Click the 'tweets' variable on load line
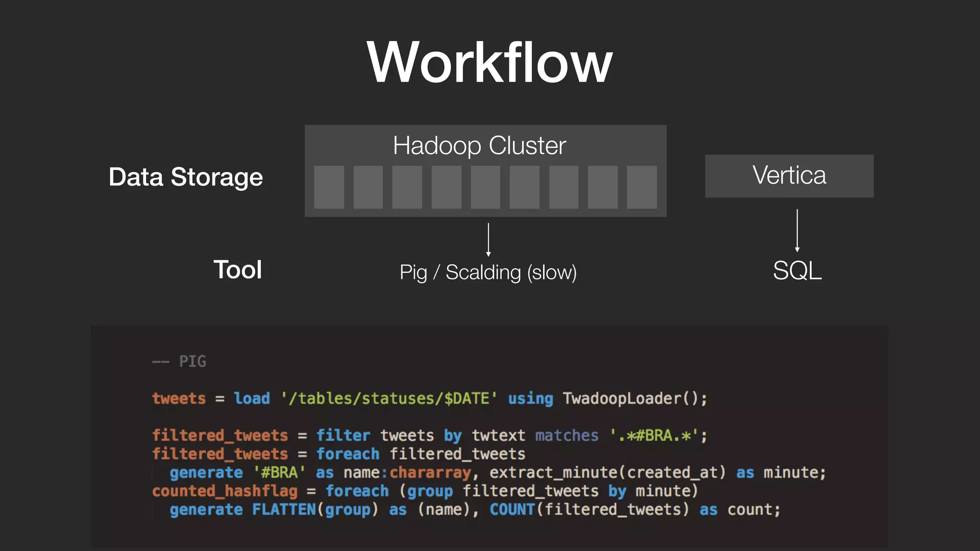This screenshot has width=980, height=551. [x=179, y=398]
